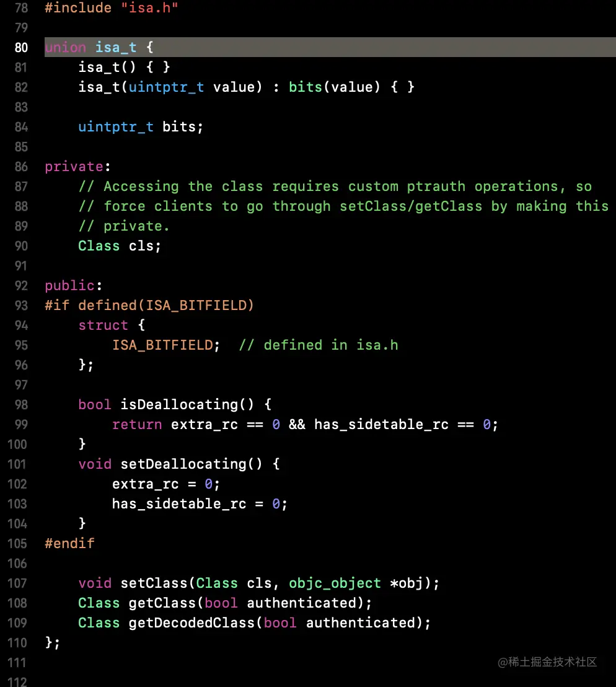Click 'objc_object *obj' parameter
Screen dimensions: 616x687
pyautogui.click(x=356, y=583)
